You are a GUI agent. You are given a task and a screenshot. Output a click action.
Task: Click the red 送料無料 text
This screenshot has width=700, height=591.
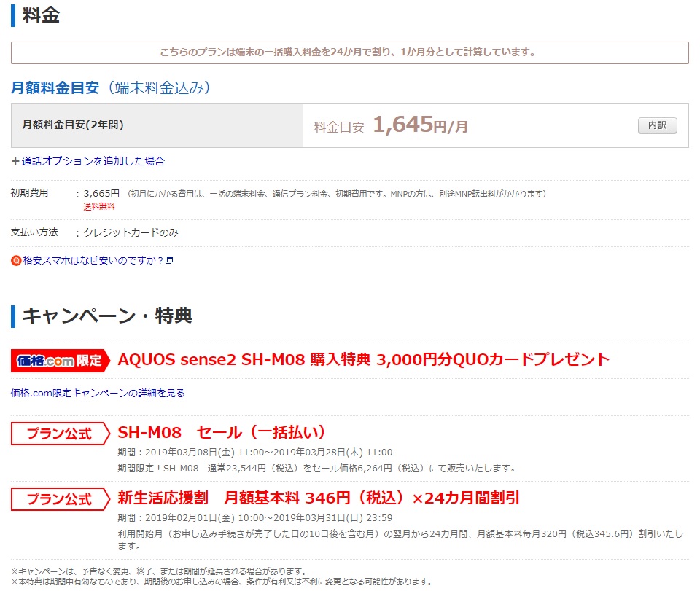(99, 206)
